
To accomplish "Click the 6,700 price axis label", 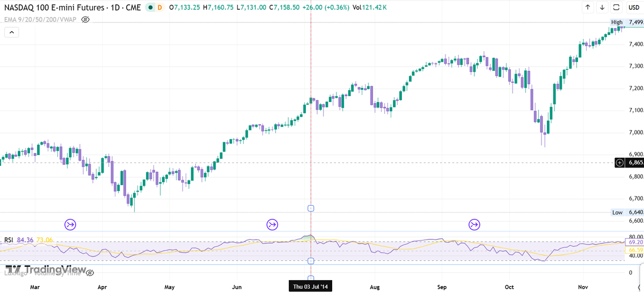I will tap(635, 199).
